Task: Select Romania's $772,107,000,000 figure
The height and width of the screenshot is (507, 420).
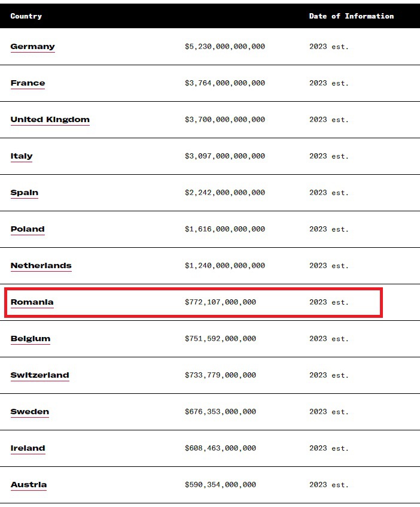Action: coord(220,302)
